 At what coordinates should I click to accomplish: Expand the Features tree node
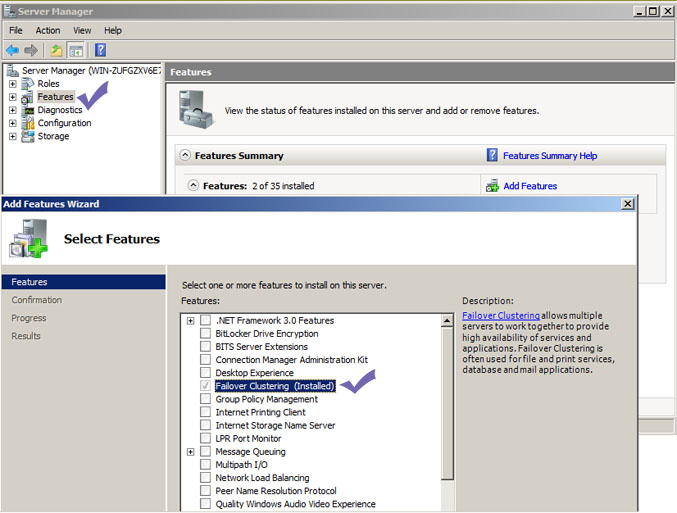pyautogui.click(x=13, y=97)
